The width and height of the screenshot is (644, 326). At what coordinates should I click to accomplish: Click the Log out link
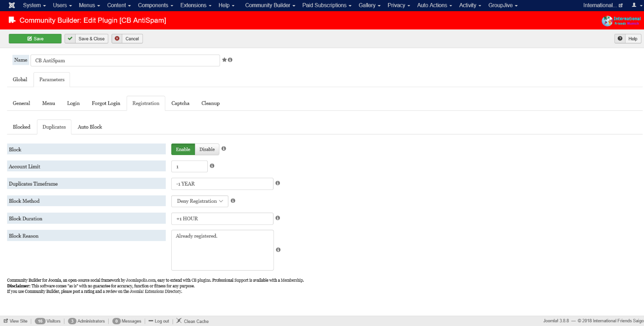159,321
